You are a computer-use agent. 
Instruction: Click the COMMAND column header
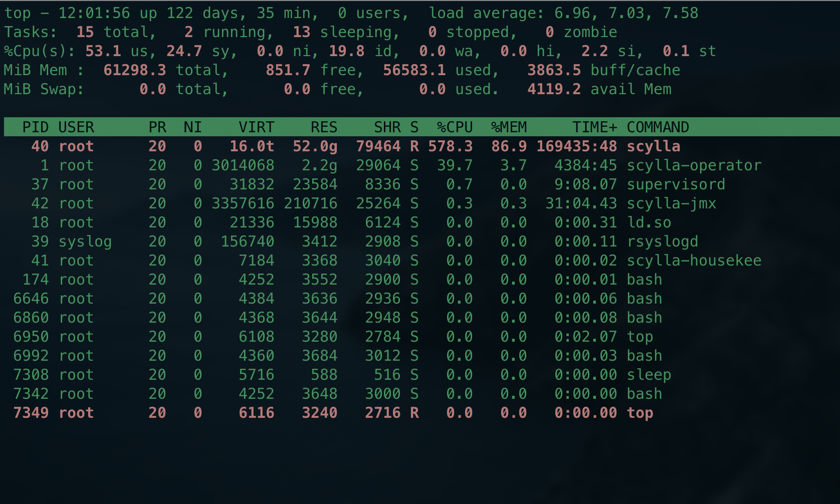[658, 127]
